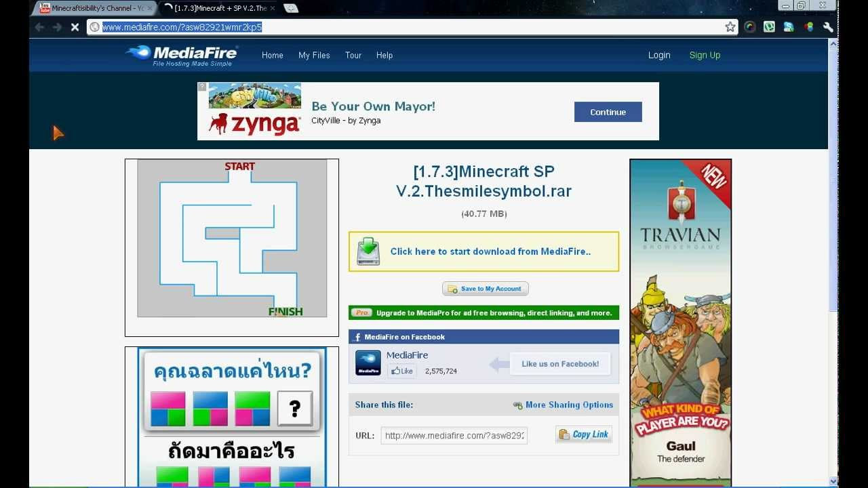Click the Zynga logo in the ad
This screenshot has width=868, height=488.
point(254,124)
